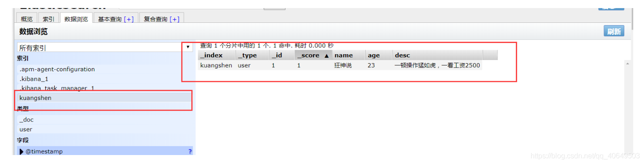Click the user cell in the result row
Image resolution: width=644 pixels, height=164 pixels.
pyautogui.click(x=253, y=65)
